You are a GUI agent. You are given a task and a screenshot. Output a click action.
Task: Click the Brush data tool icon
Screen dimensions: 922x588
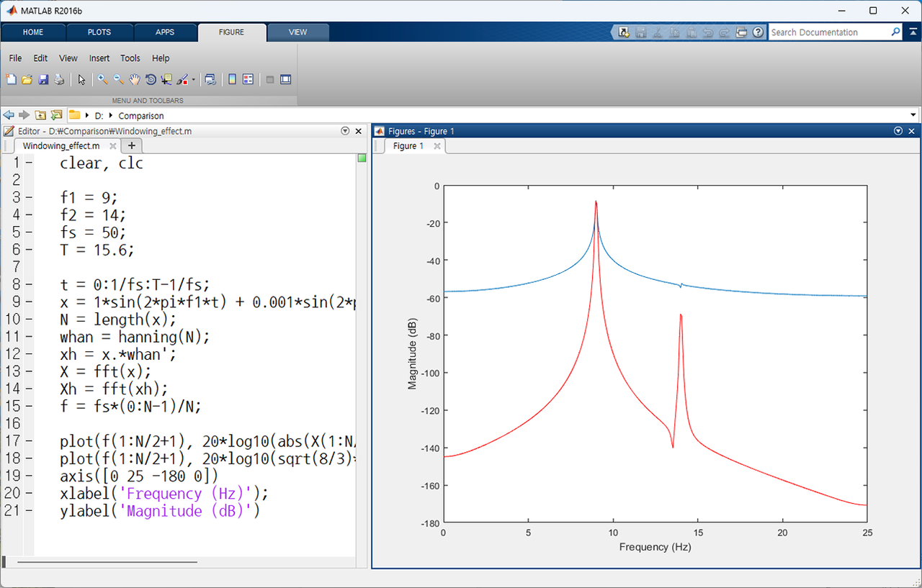(182, 80)
